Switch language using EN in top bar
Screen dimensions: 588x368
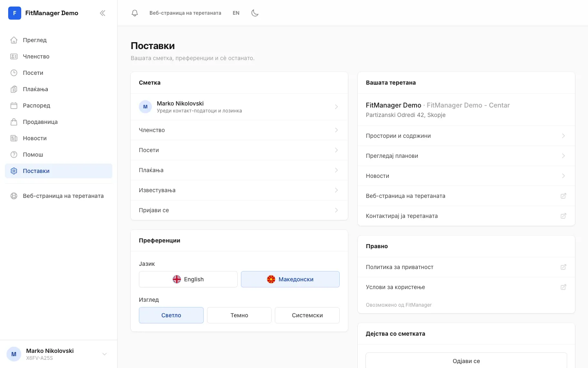(236, 13)
